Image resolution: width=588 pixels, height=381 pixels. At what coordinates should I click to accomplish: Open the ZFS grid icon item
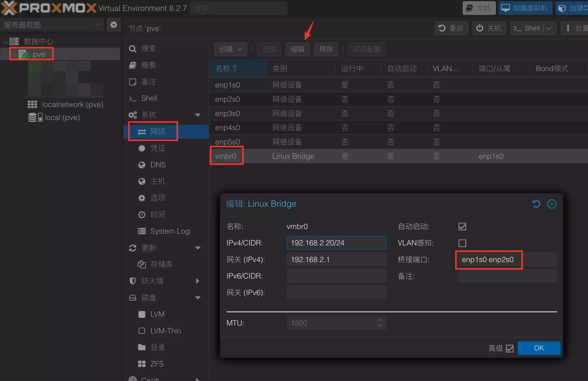[x=142, y=364]
